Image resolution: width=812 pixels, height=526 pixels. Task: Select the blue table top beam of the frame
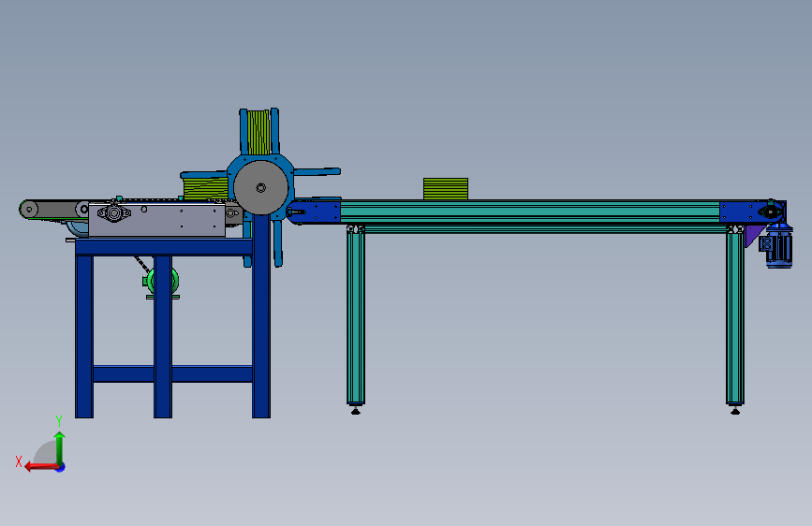(164, 247)
